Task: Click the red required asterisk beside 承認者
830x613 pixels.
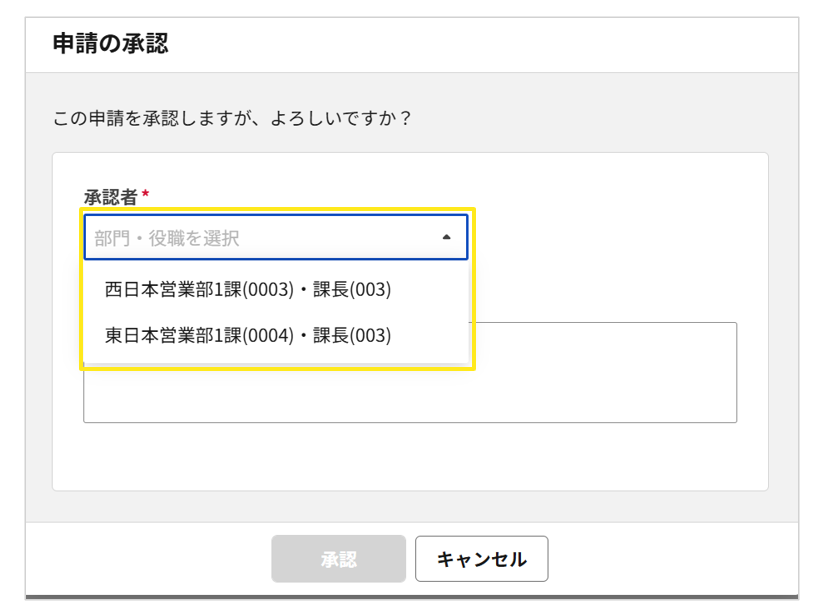Action: pos(146,195)
